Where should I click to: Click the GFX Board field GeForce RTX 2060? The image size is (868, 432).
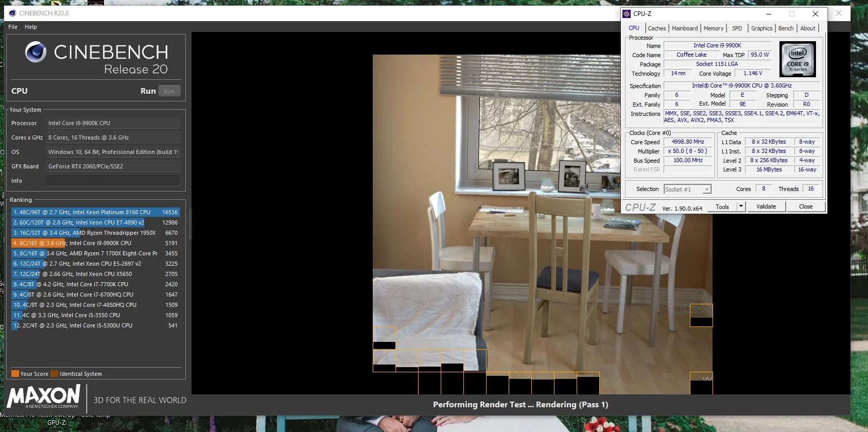(x=113, y=166)
